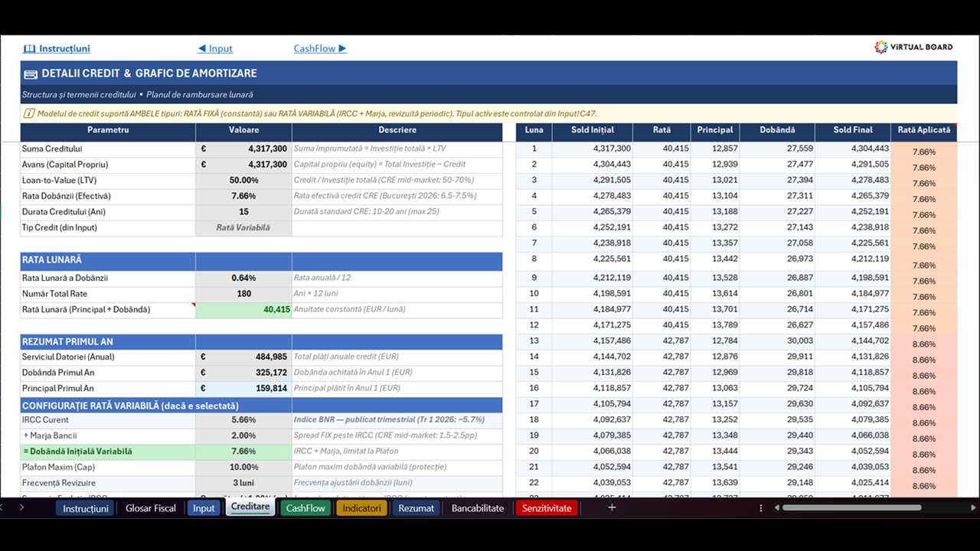The height and width of the screenshot is (551, 980).
Task: Open the sheet tab options dots
Action: tap(760, 507)
